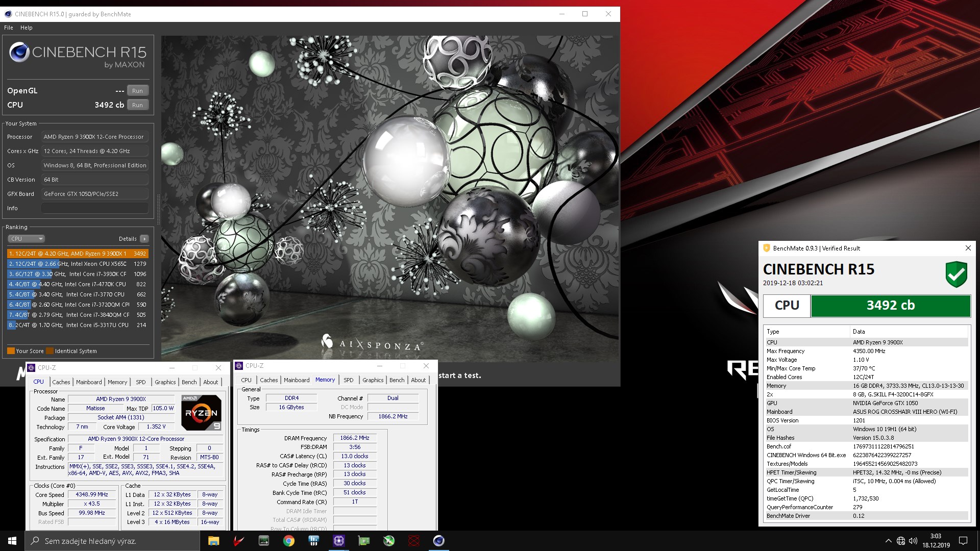Open SPD tab in the Memory-tab CPU-Z window
This screenshot has height=551, width=980.
tap(349, 380)
